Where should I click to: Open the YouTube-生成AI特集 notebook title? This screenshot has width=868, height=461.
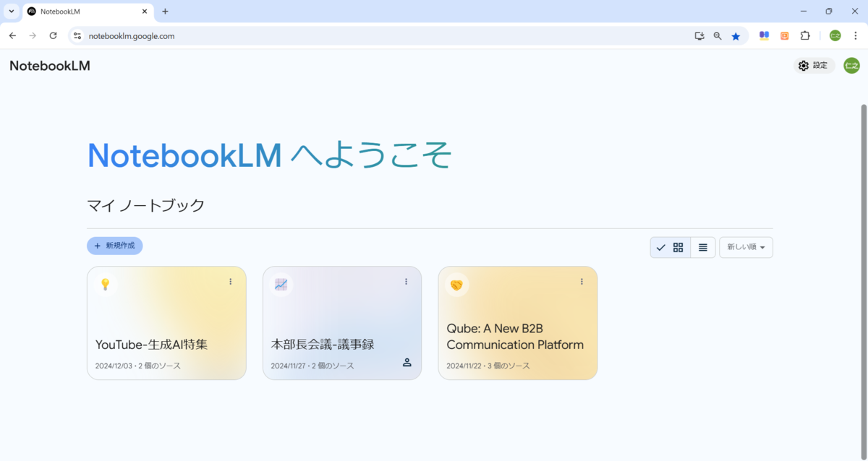[152, 345]
